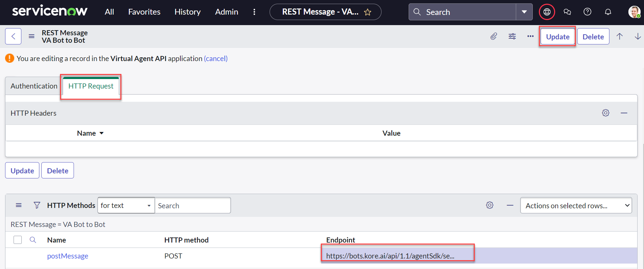The image size is (644, 269).
Task: Click the HTTP Methods filter funnel icon
Action: click(x=37, y=205)
